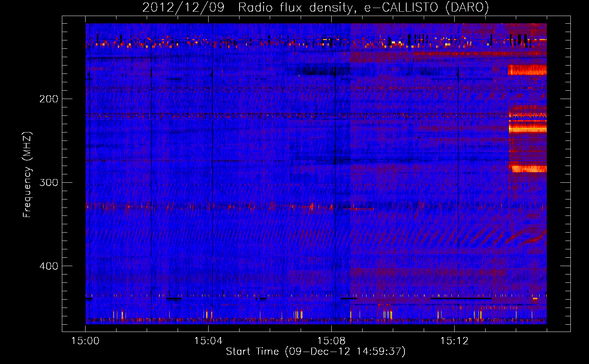Click the 'Frequency (MHZ)' axis label

(x=28, y=174)
